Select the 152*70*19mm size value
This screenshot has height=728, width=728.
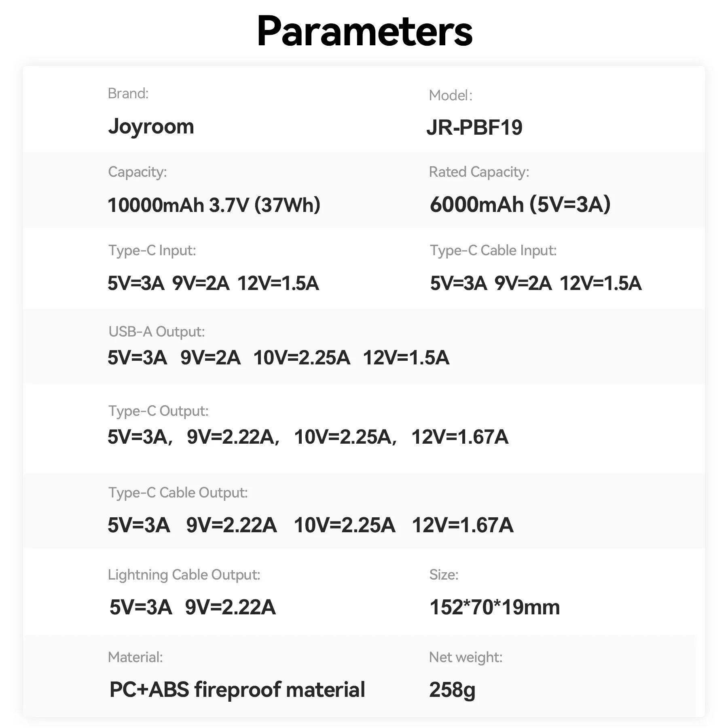tap(495, 607)
